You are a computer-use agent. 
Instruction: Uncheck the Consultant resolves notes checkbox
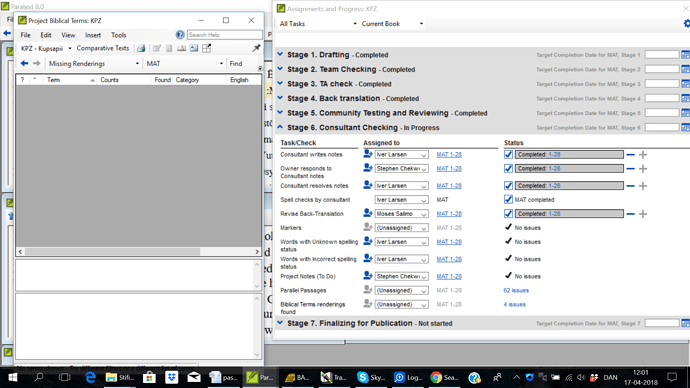point(508,186)
